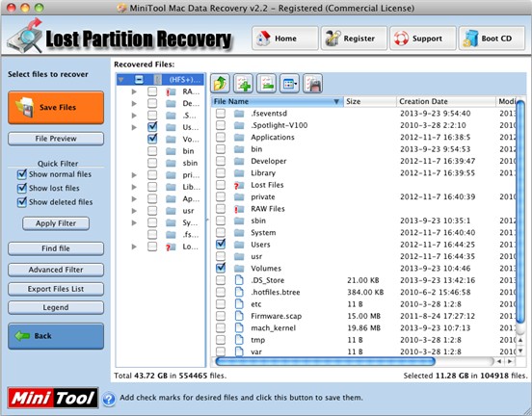Click the orange Save Files button
The image size is (532, 416).
56,108
